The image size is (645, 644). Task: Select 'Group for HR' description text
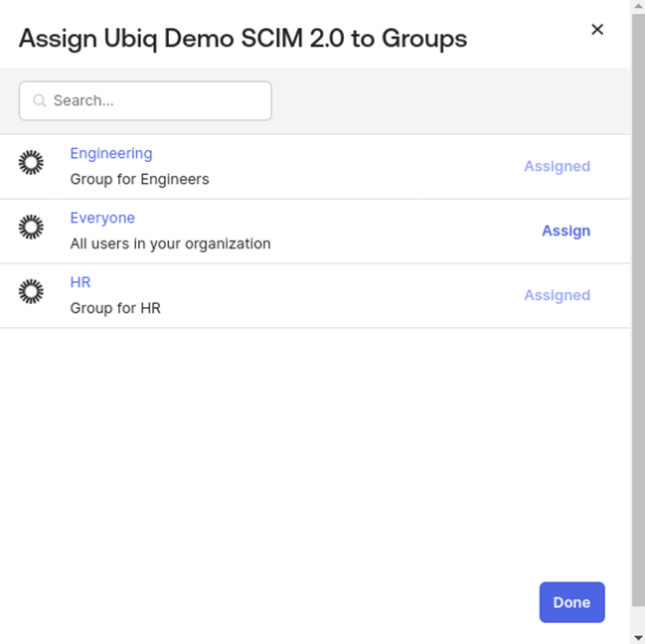[115, 308]
